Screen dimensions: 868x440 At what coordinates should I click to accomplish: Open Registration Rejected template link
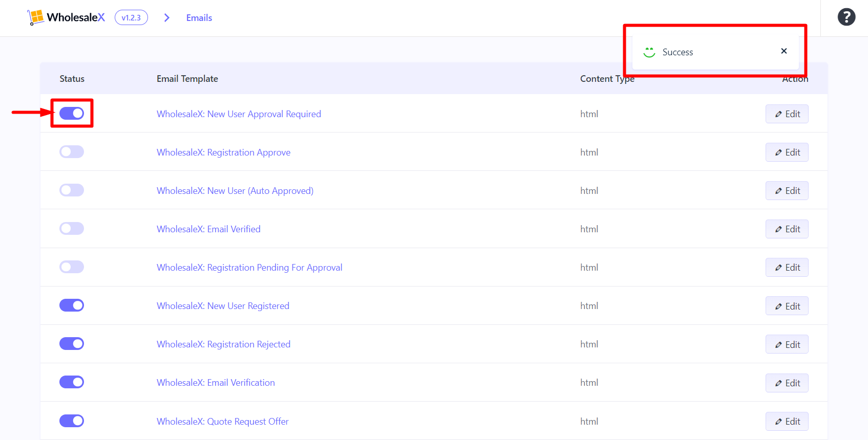(x=223, y=344)
